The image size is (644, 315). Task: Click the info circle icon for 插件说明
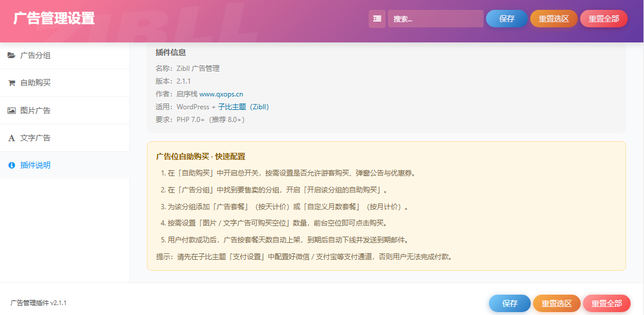click(12, 165)
